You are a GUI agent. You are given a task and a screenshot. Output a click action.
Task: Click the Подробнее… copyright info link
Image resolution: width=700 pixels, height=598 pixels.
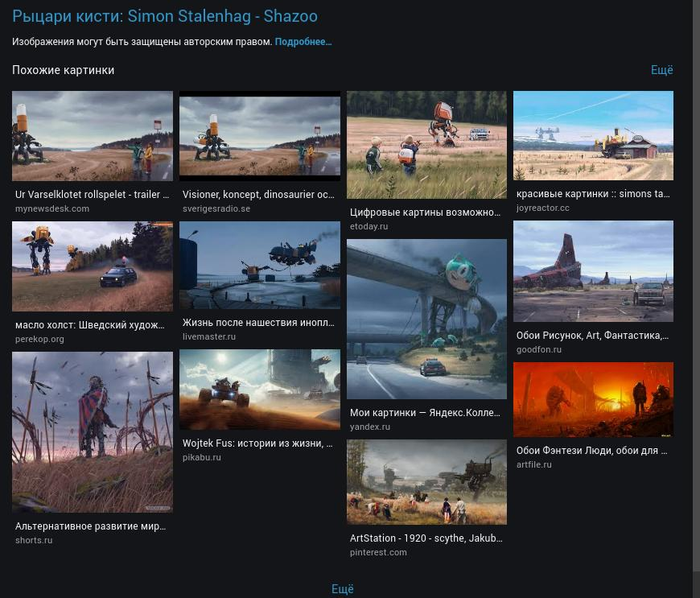(x=303, y=42)
